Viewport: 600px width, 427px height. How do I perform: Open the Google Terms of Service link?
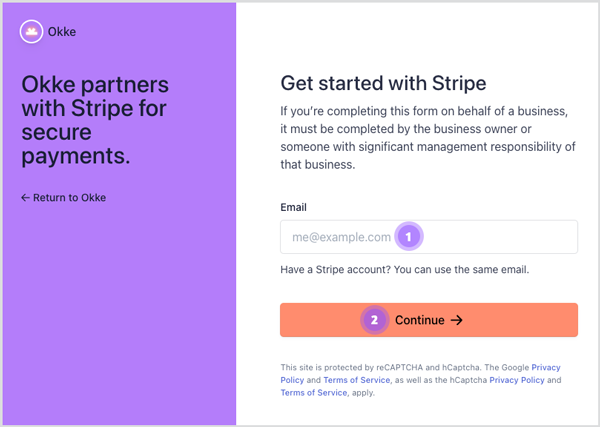pyautogui.click(x=357, y=380)
